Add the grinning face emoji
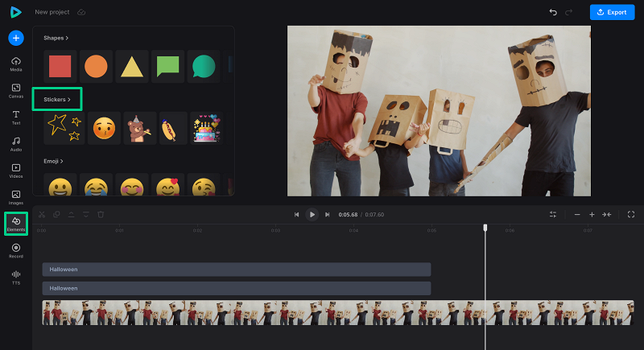Screen dimensions: 644x350 pos(60,184)
